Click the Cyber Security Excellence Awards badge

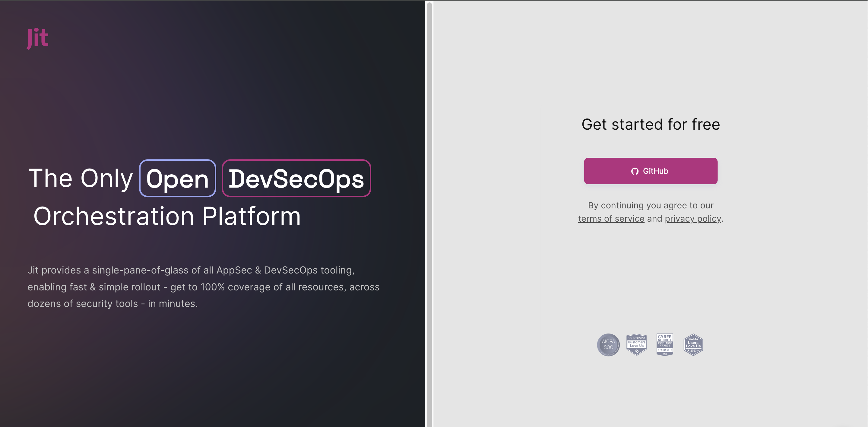[664, 344]
